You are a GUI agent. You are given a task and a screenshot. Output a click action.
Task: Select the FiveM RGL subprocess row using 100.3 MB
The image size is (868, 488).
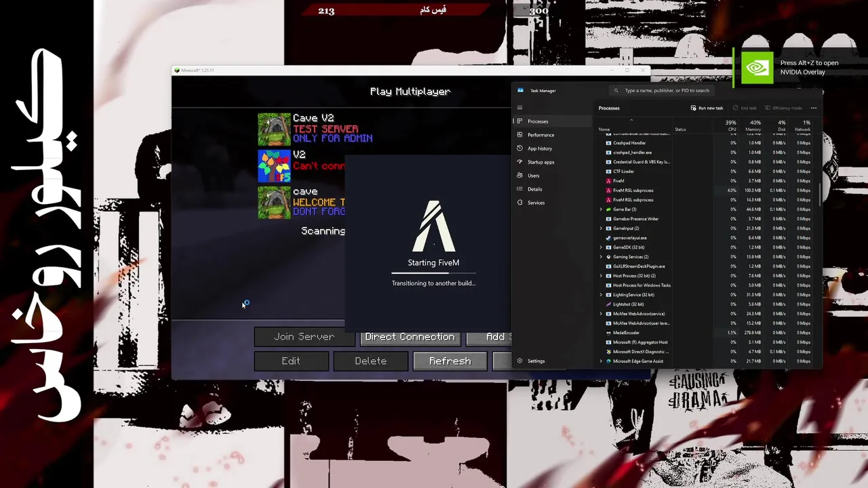coord(705,190)
